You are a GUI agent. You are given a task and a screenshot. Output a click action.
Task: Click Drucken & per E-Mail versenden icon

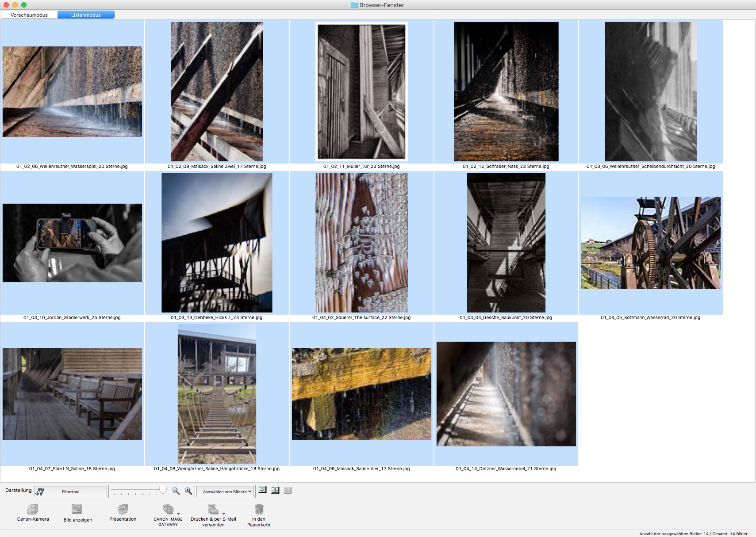[x=213, y=509]
